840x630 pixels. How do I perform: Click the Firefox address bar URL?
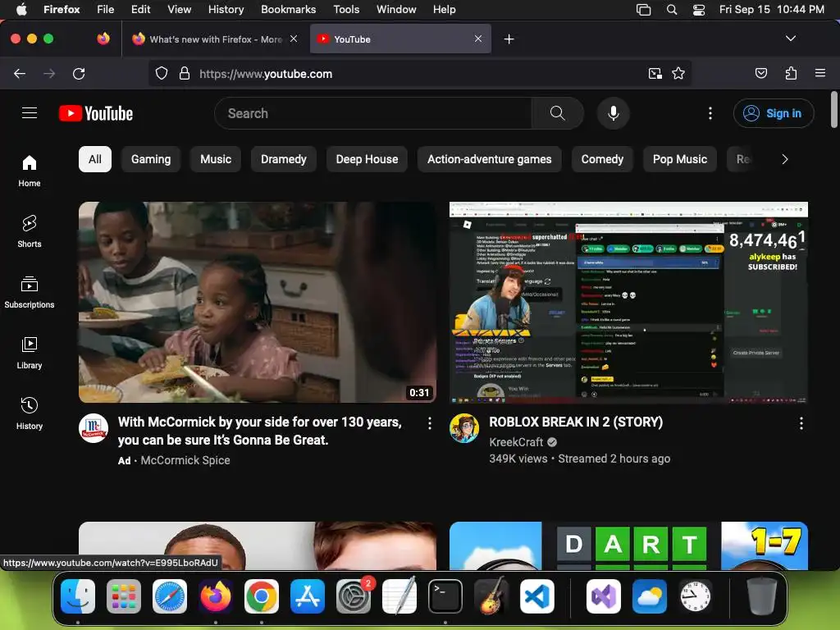click(266, 74)
